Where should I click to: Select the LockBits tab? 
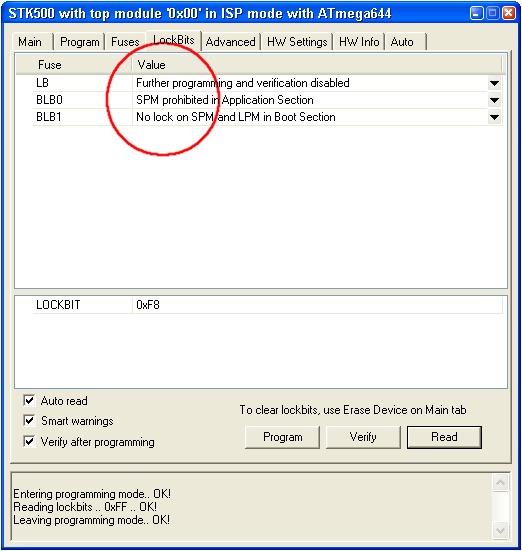pyautogui.click(x=174, y=41)
